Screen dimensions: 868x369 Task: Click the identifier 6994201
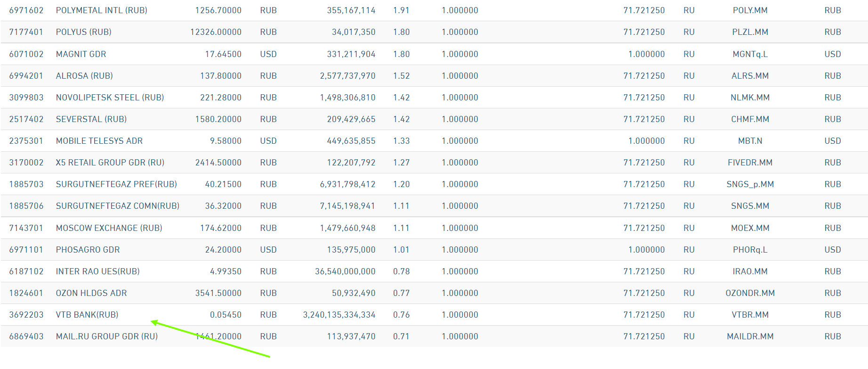(26, 76)
